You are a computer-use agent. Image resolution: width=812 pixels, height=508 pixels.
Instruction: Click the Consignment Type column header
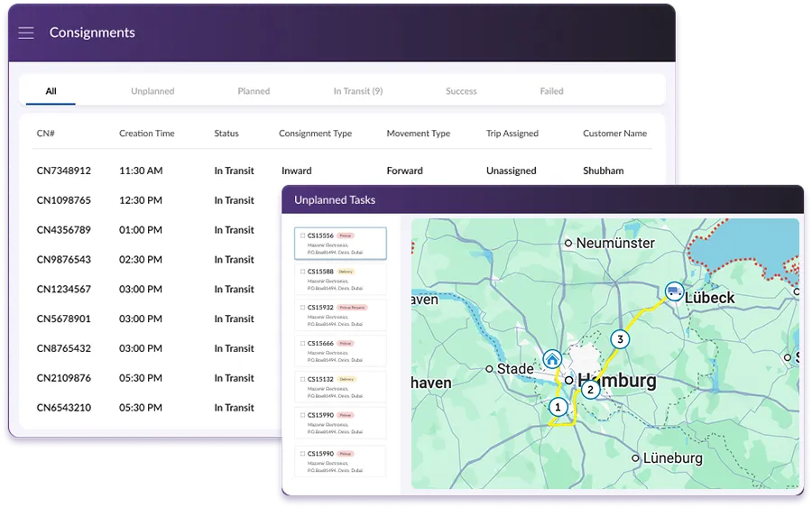315,134
